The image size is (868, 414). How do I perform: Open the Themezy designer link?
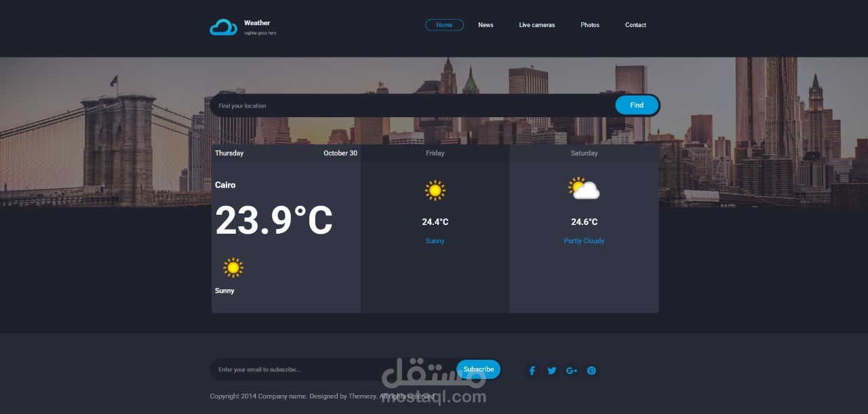[x=361, y=396]
